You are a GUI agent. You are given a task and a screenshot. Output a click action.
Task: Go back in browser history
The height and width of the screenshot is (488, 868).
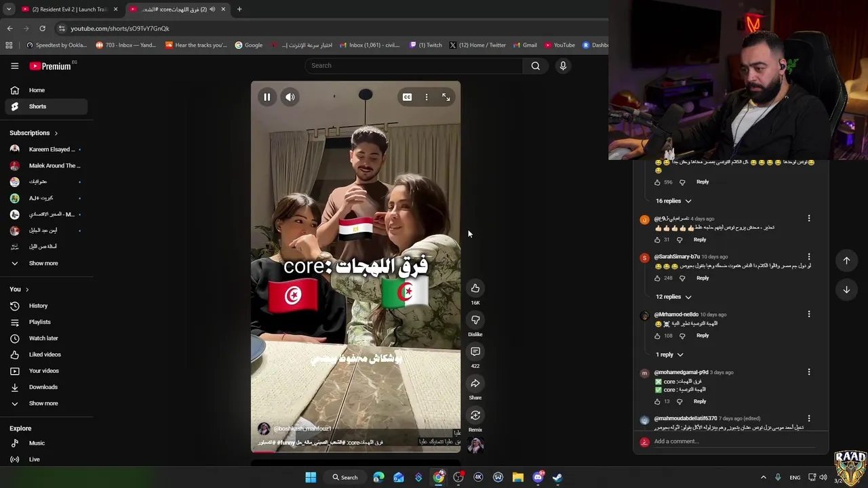pos(9,28)
